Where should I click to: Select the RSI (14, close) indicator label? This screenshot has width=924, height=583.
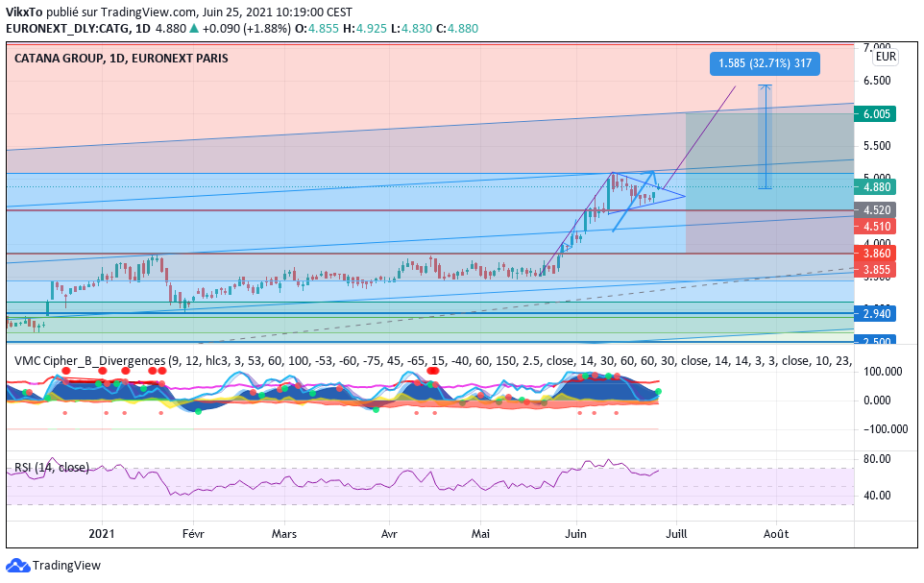(52, 468)
